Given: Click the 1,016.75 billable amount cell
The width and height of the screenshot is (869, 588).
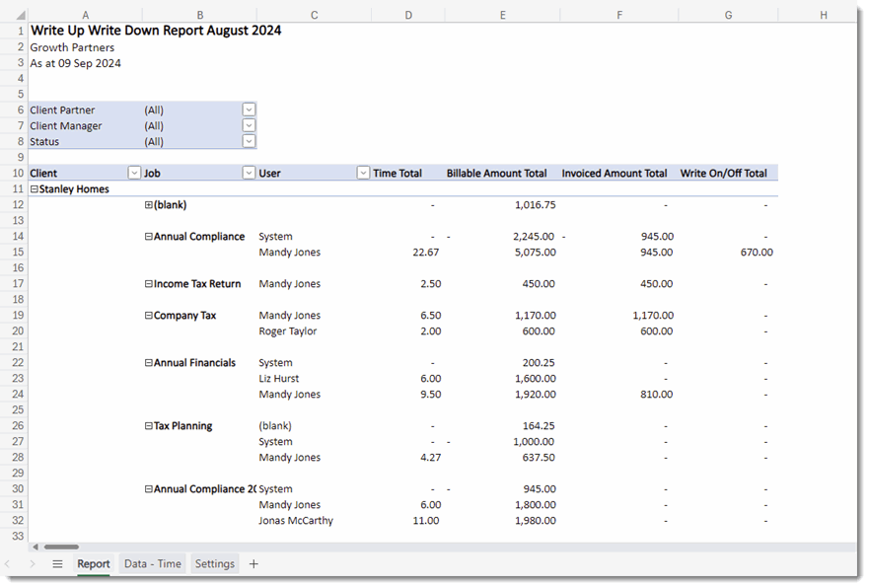Looking at the screenshot, I should point(535,204).
